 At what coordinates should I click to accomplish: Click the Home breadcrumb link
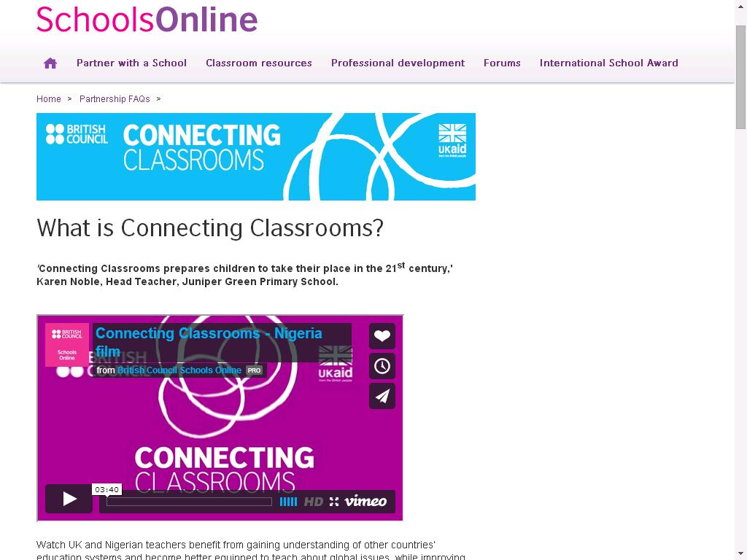point(49,99)
